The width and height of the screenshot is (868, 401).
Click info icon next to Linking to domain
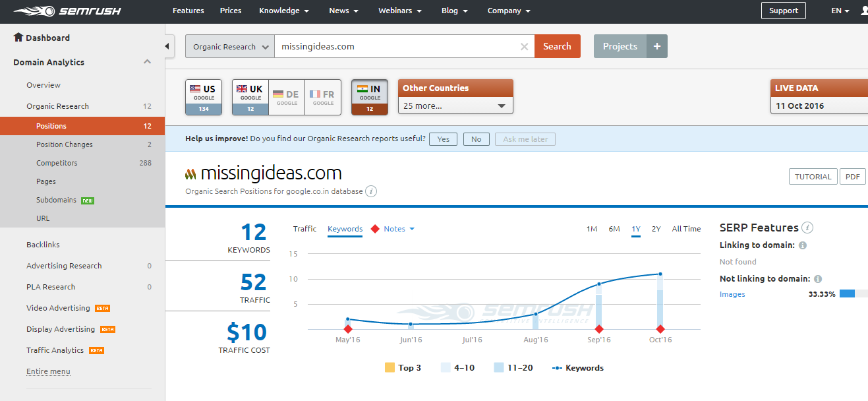coord(803,245)
